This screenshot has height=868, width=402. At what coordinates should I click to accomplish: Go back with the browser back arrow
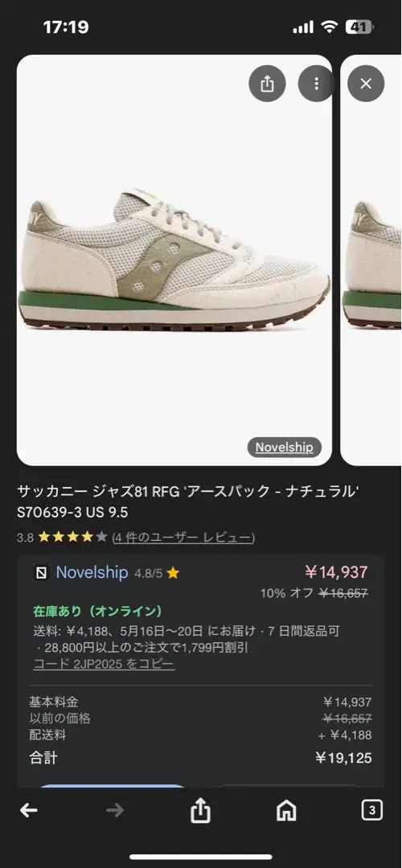click(x=29, y=811)
